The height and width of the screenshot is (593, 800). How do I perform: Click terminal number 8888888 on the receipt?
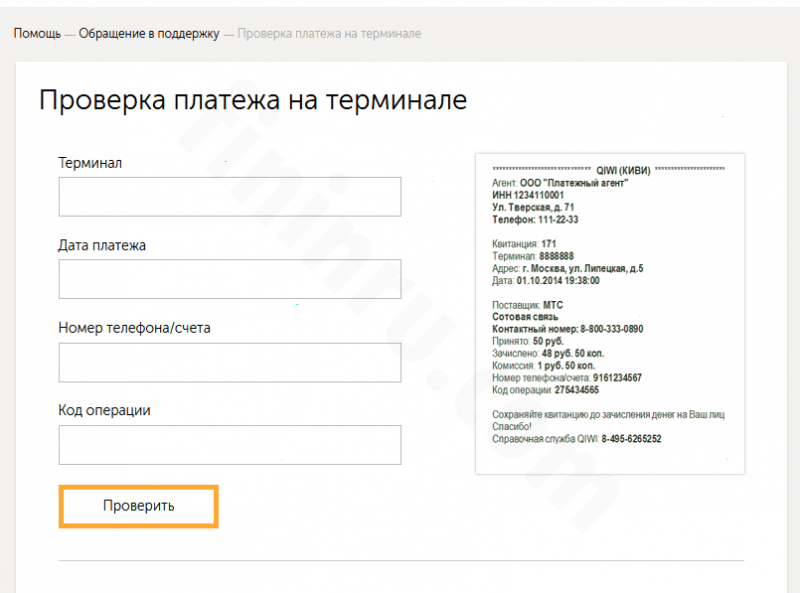(556, 256)
